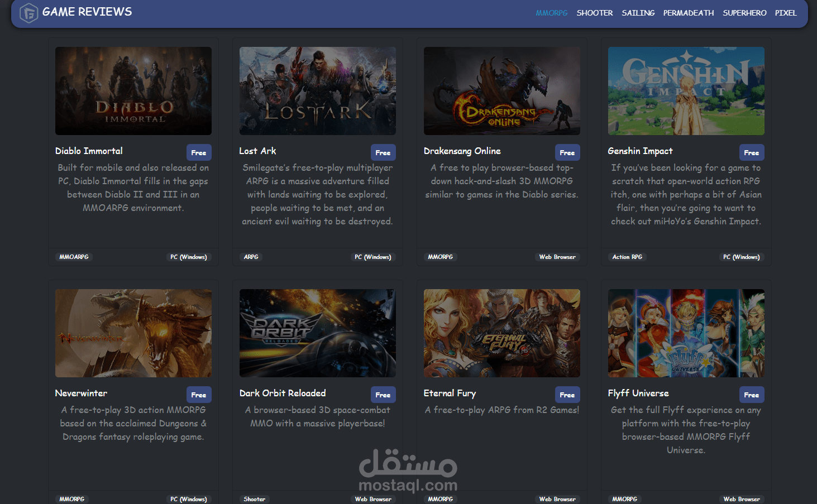Click the MMORPG tag on Flyff Universe
This screenshot has width=817, height=504.
(x=625, y=499)
